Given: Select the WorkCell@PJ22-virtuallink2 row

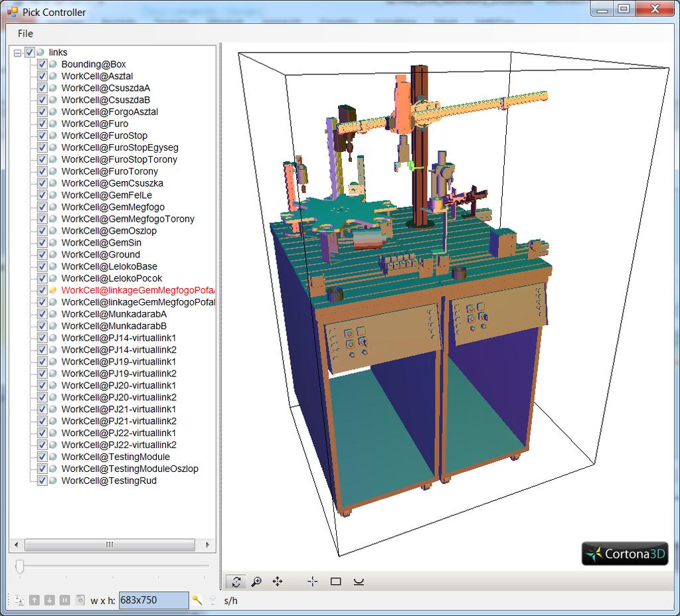Looking at the screenshot, I should click(119, 445).
